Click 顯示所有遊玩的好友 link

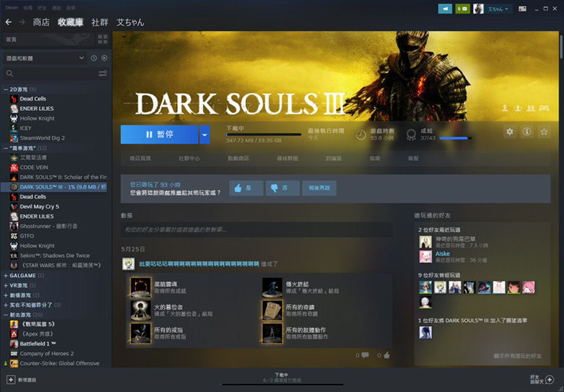[x=517, y=356]
